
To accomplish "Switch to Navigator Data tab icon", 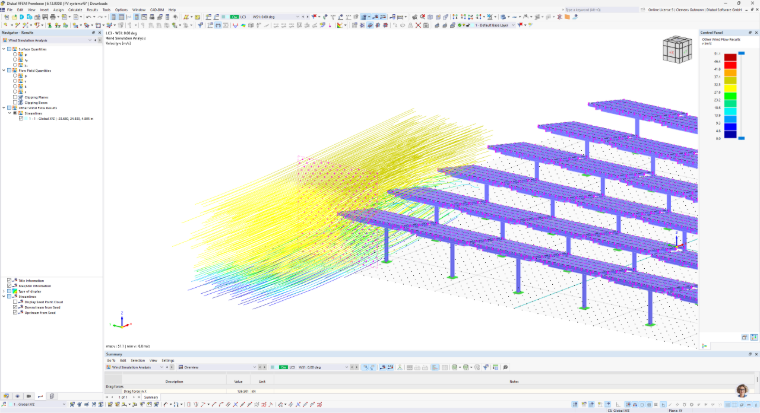I will pos(6,396).
